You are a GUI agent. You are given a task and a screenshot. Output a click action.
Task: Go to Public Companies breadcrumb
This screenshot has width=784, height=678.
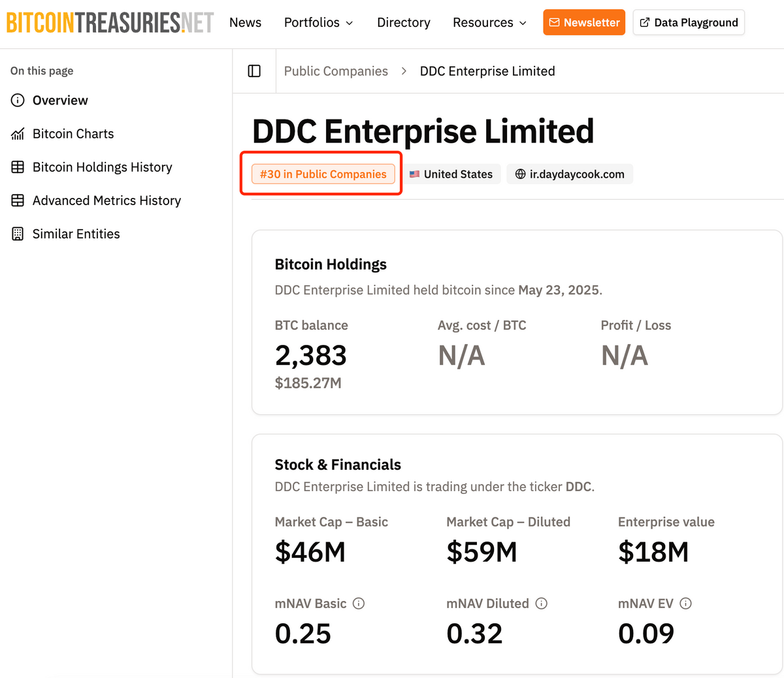(x=336, y=71)
